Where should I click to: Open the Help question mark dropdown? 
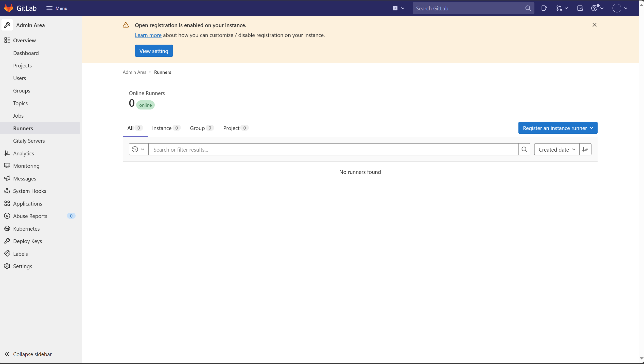tap(597, 8)
